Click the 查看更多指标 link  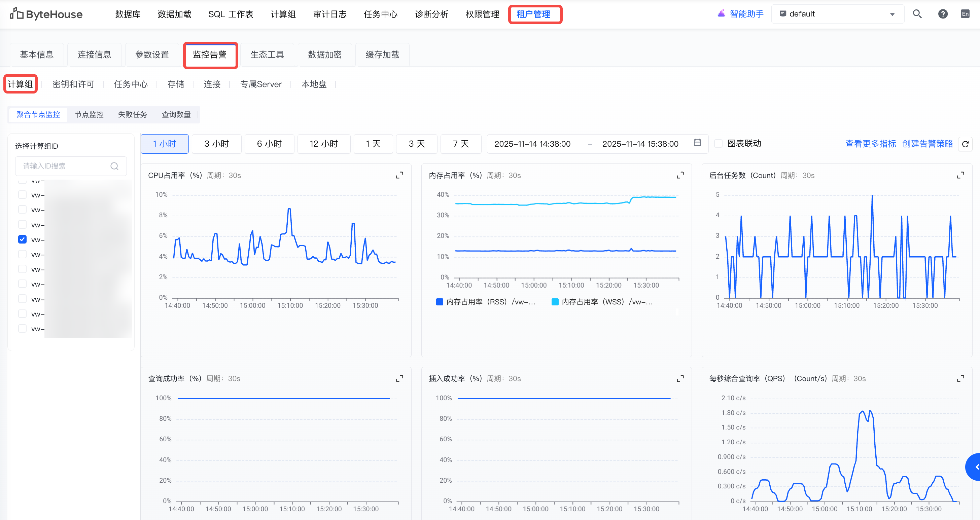tap(870, 144)
